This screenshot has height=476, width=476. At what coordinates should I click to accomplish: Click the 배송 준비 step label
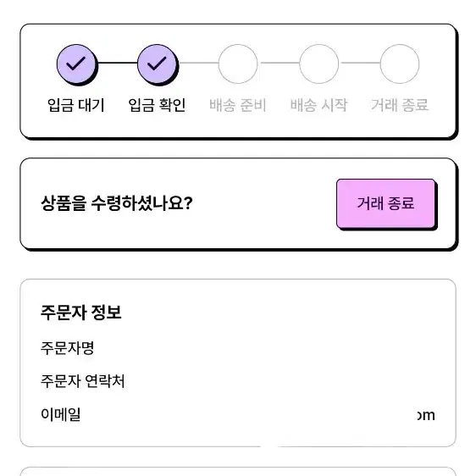click(x=238, y=105)
